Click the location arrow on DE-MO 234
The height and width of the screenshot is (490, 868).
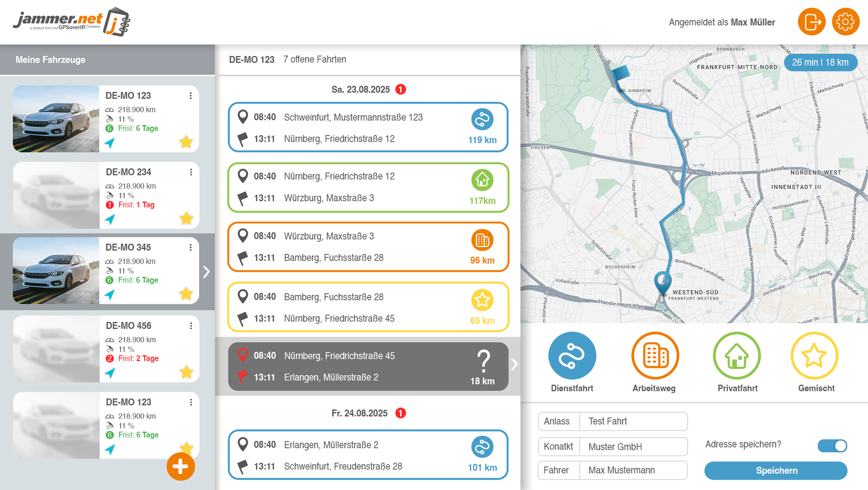pyautogui.click(x=110, y=219)
